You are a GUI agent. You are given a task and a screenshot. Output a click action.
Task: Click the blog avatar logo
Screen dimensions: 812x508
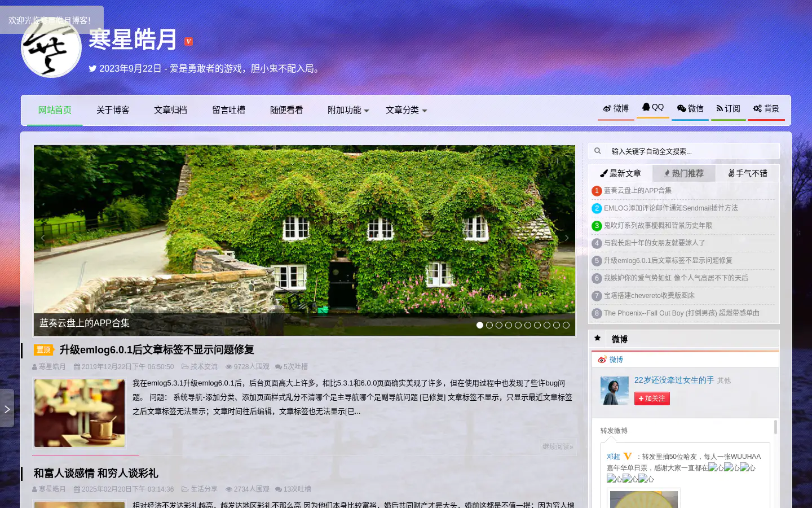pyautogui.click(x=51, y=47)
